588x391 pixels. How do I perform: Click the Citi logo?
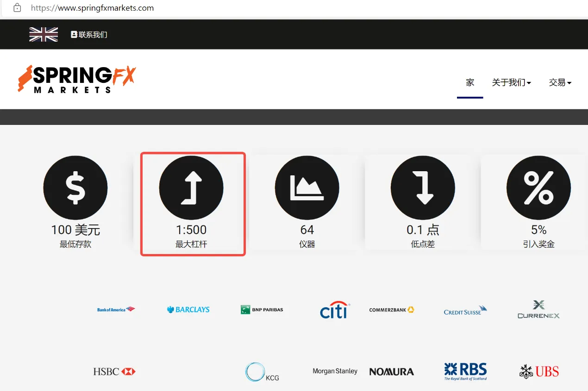(335, 310)
